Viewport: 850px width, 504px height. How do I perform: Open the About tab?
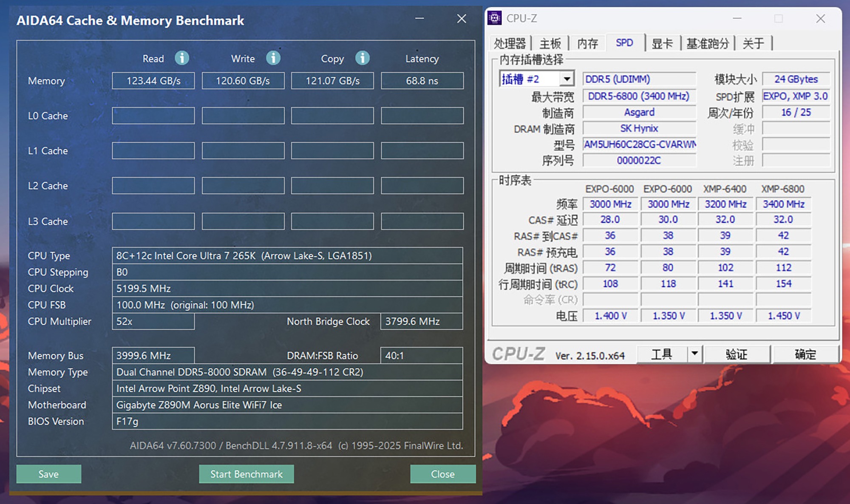753,43
